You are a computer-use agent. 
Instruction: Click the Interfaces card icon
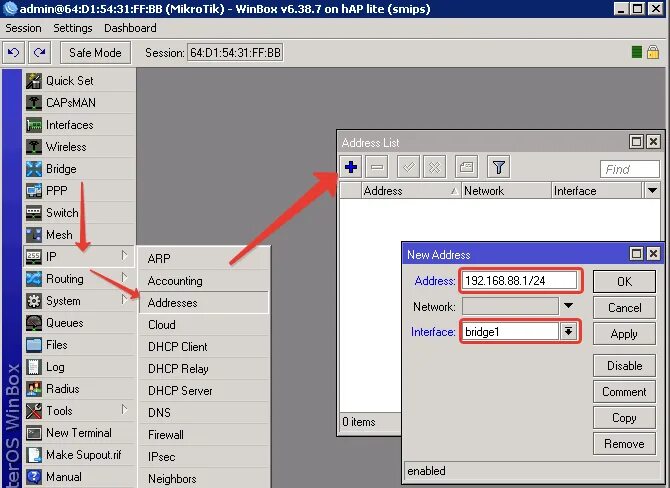pos(34,125)
